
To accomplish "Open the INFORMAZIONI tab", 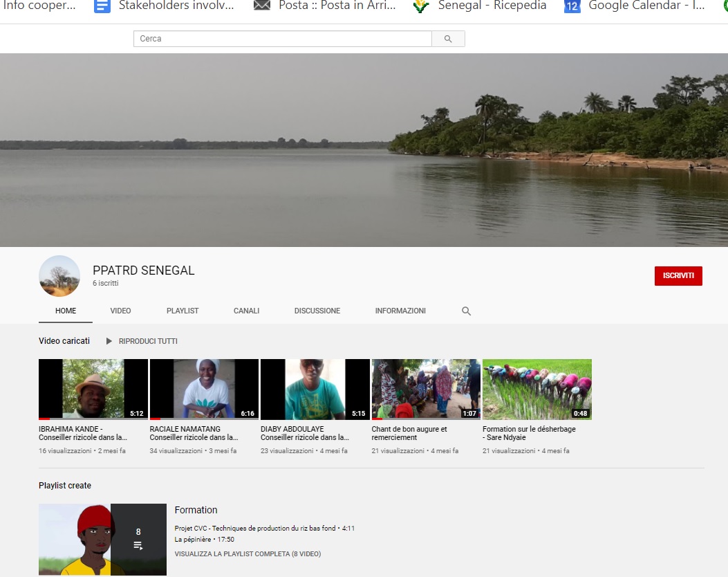I will [400, 311].
